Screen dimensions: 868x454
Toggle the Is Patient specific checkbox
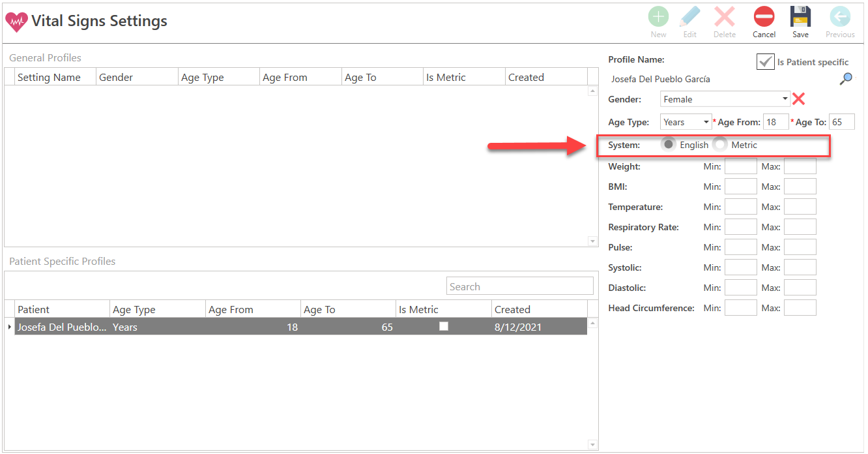tap(765, 62)
